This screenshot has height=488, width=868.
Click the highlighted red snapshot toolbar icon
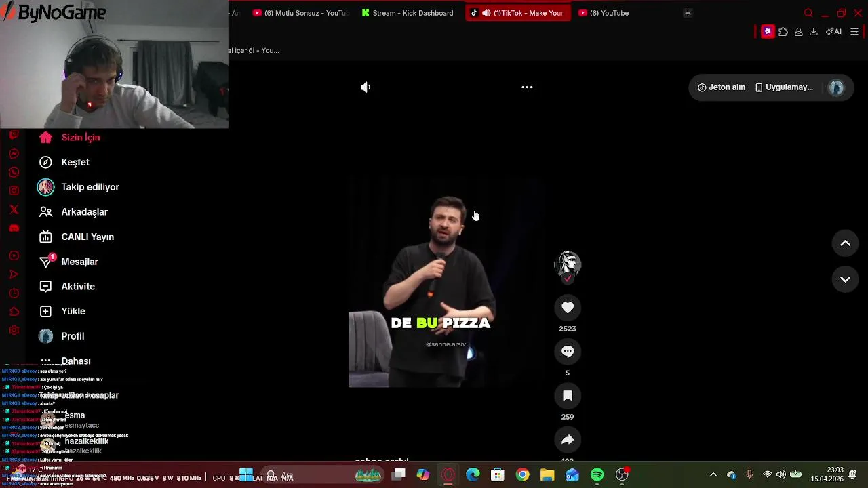768,32
